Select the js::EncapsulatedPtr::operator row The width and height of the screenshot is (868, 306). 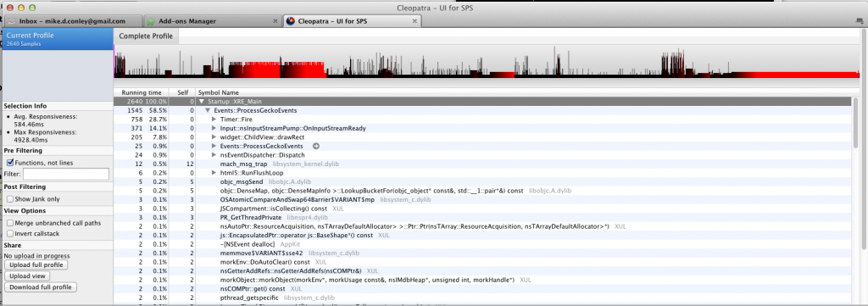coord(482,235)
